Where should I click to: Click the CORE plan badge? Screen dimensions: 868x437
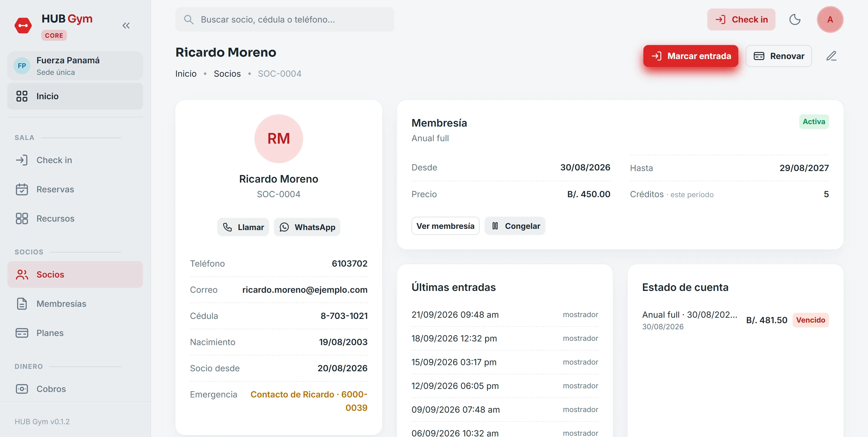(54, 35)
